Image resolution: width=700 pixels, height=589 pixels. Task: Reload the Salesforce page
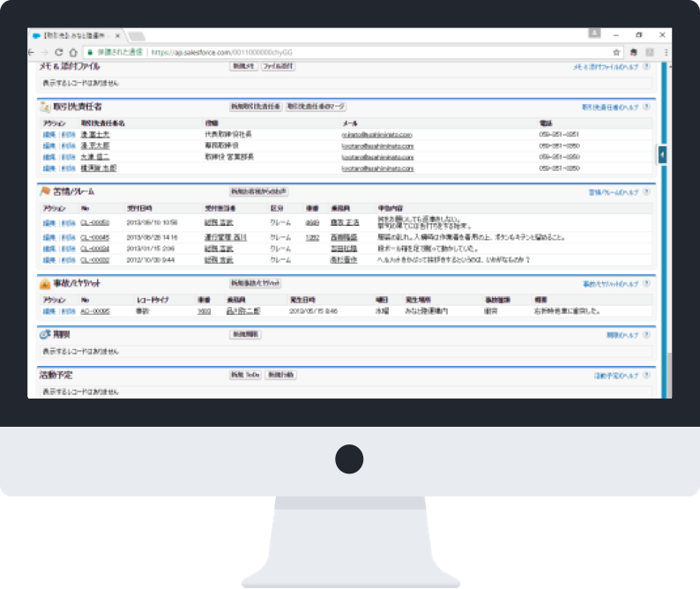tap(58, 52)
